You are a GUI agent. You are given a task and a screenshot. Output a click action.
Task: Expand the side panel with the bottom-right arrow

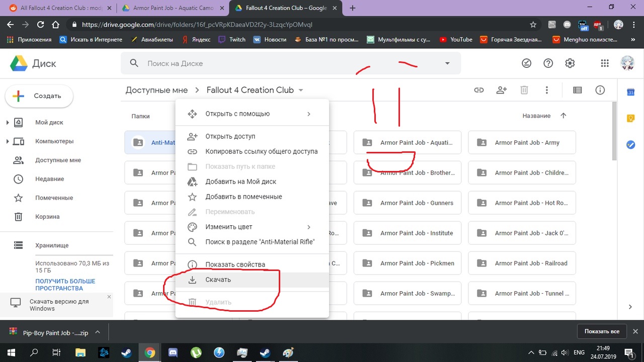pyautogui.click(x=630, y=307)
